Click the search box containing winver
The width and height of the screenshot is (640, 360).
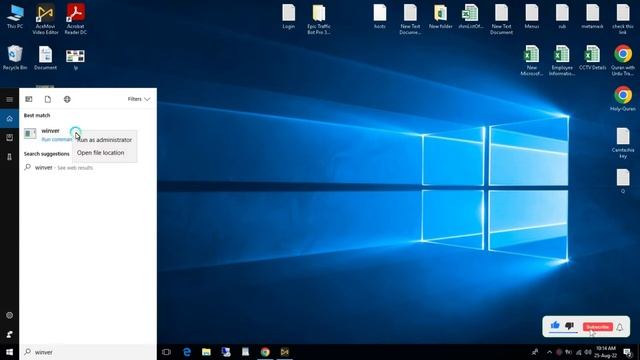88,352
